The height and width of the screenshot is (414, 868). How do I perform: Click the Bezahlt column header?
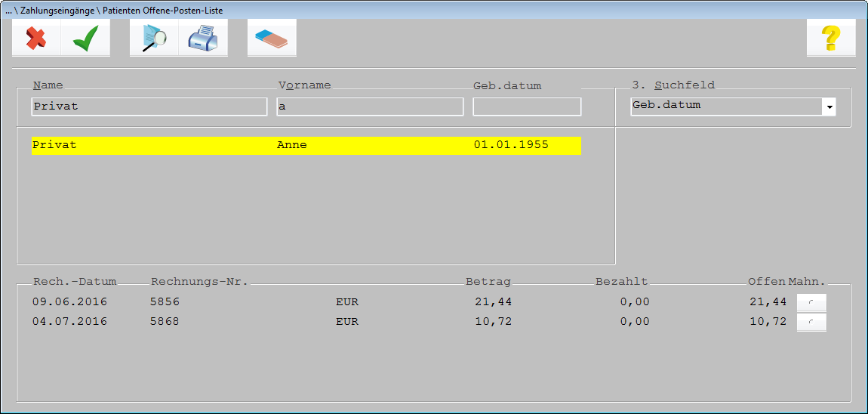[622, 282]
